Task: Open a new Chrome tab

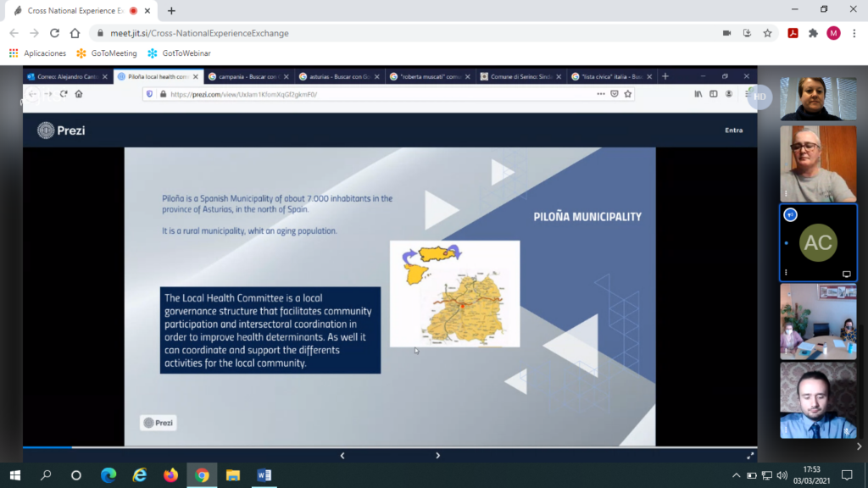Action: 171,10
